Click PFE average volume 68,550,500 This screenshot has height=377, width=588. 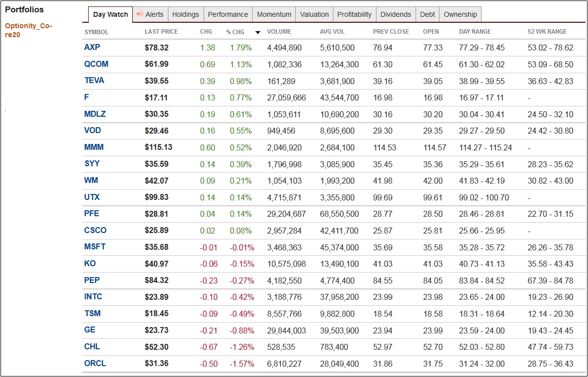[339, 214]
